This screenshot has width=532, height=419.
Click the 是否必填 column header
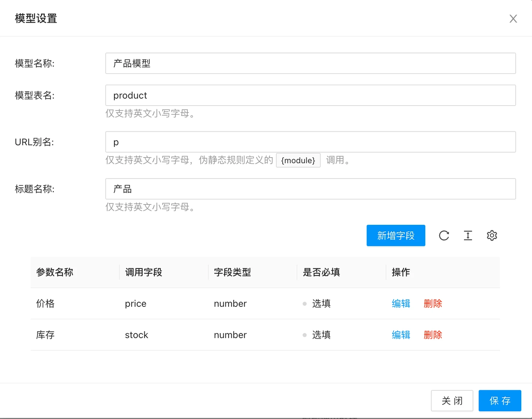(x=321, y=272)
